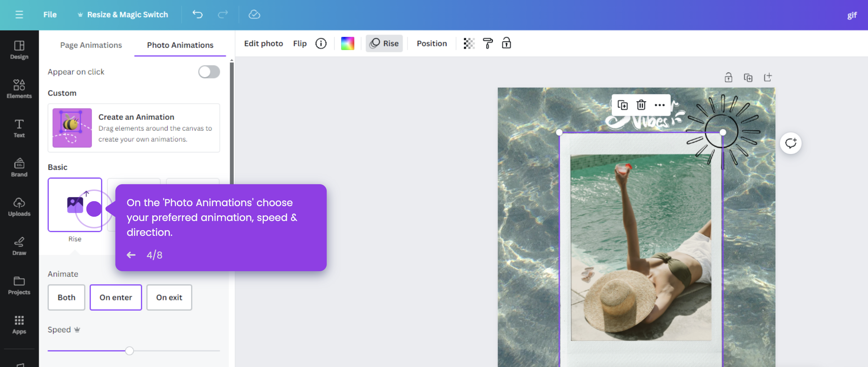The height and width of the screenshot is (367, 868).
Task: Switch animation to On exit
Action: (x=169, y=297)
